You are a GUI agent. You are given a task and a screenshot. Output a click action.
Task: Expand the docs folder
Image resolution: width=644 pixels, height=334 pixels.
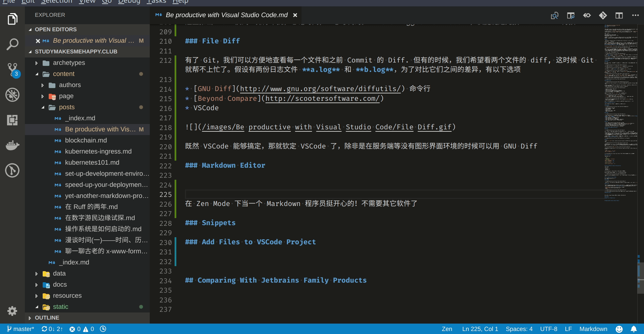[87, 285]
